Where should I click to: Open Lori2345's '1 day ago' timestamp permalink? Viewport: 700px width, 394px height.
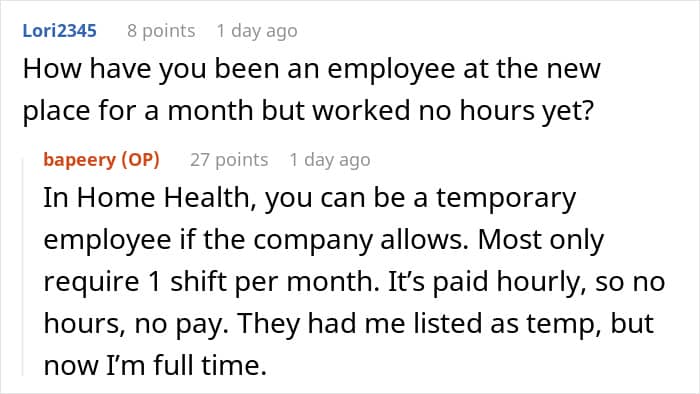pyautogui.click(x=257, y=31)
